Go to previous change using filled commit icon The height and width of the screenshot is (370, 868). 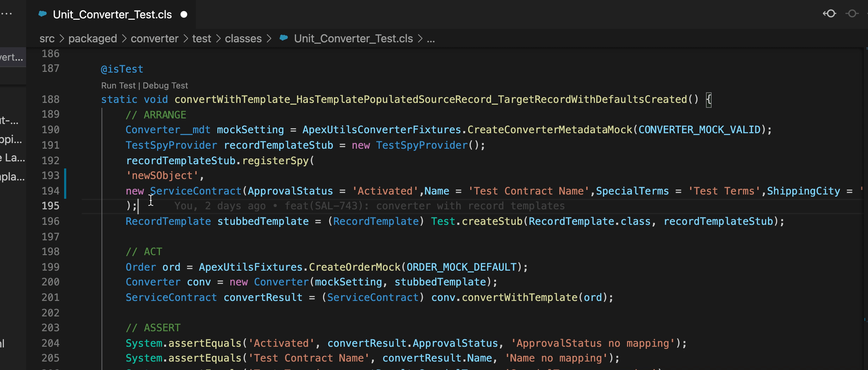[x=830, y=14]
